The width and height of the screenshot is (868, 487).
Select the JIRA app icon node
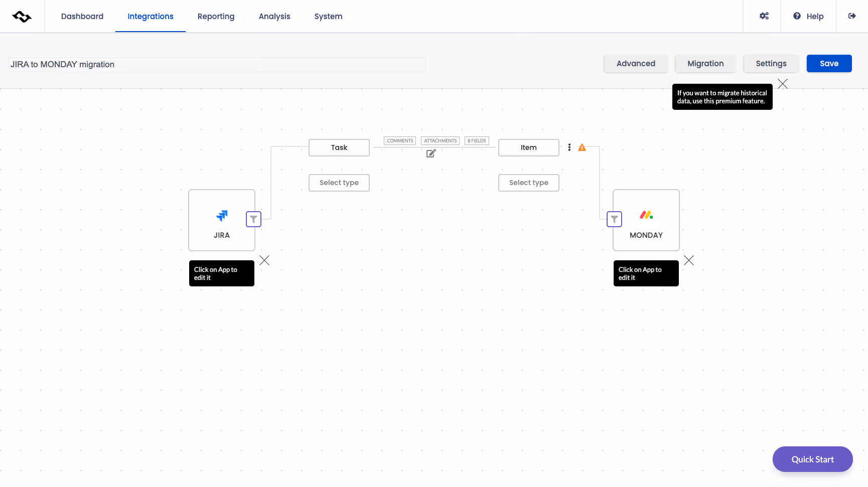(221, 220)
